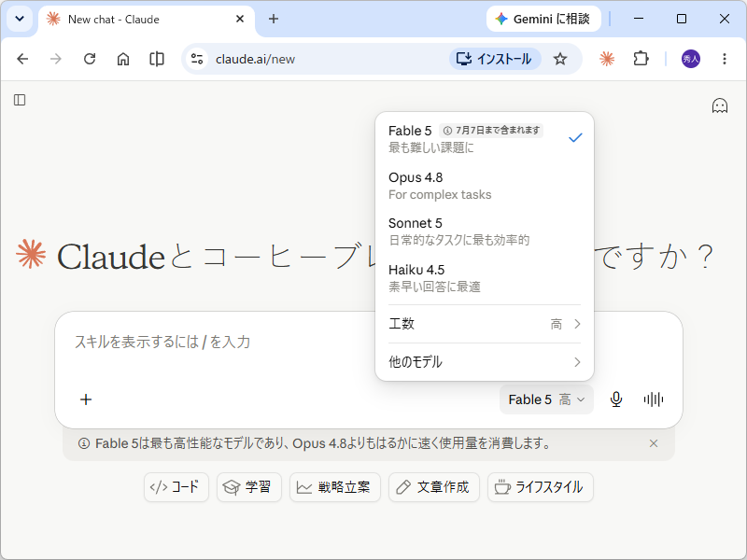Click the microphone dictation icon
This screenshot has width=747, height=560.
click(616, 399)
